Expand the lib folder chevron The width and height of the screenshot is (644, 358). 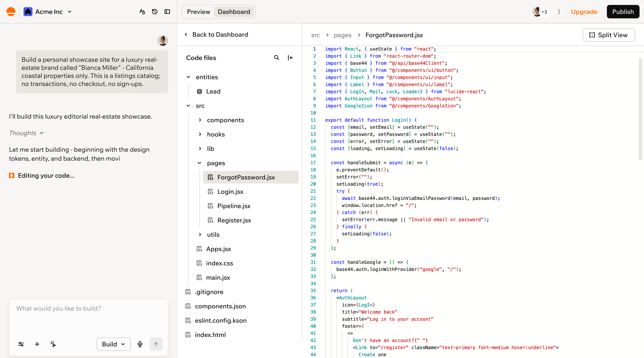[x=200, y=149]
